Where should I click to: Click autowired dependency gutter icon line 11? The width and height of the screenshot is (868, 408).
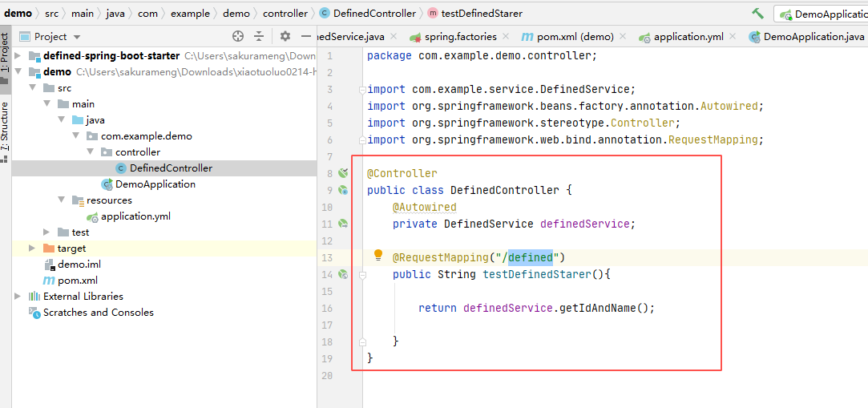pyautogui.click(x=343, y=224)
